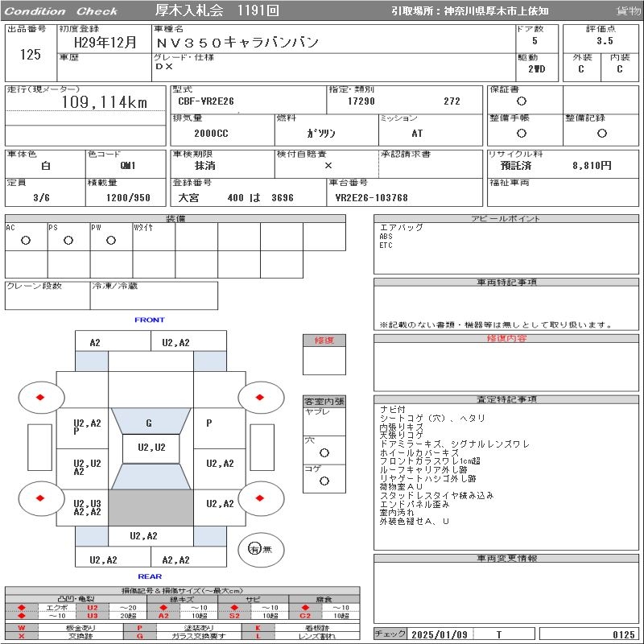This screenshot has width=644, height=644.
Task: Click the ナビ付 note line
Action: 393,409
